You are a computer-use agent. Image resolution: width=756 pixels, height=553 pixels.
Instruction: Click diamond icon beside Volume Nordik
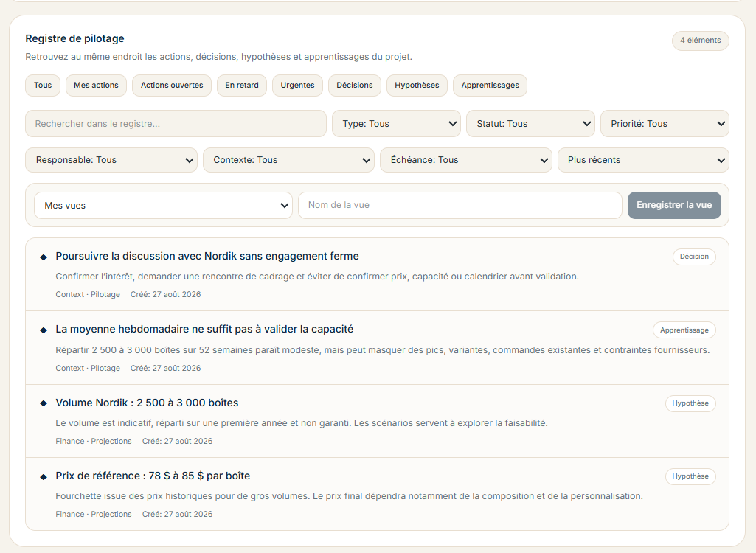pyautogui.click(x=44, y=403)
